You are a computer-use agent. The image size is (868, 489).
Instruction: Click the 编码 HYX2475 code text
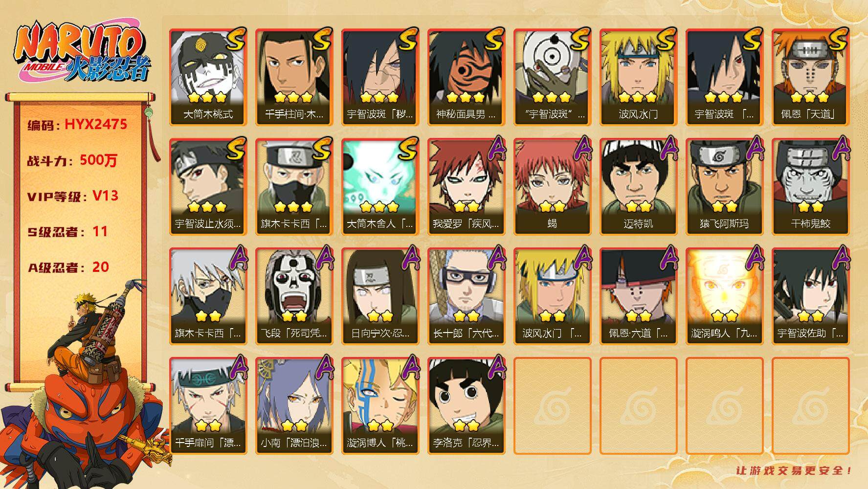click(77, 125)
